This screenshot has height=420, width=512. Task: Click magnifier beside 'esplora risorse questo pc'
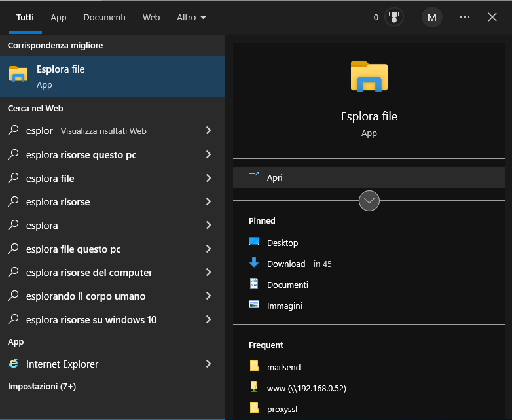coord(13,154)
